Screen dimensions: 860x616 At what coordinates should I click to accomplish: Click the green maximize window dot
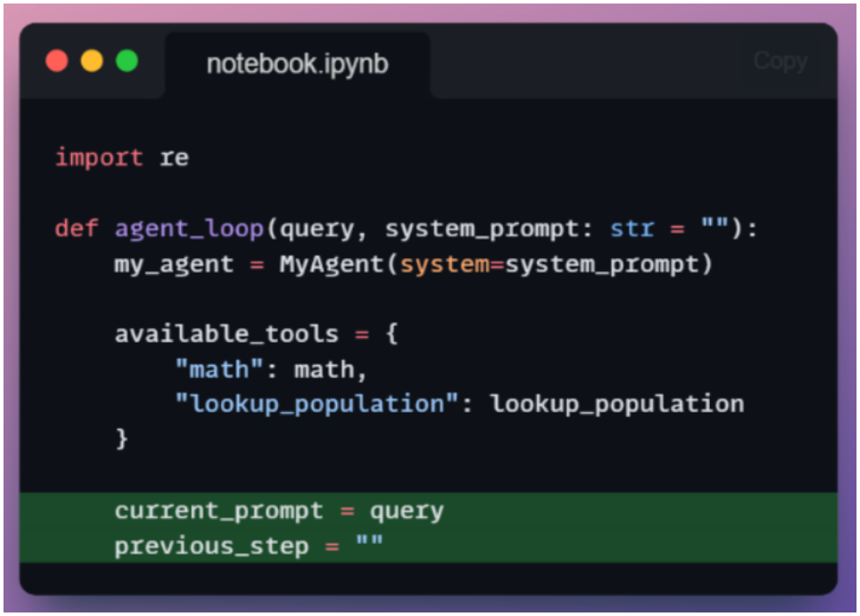point(126,61)
